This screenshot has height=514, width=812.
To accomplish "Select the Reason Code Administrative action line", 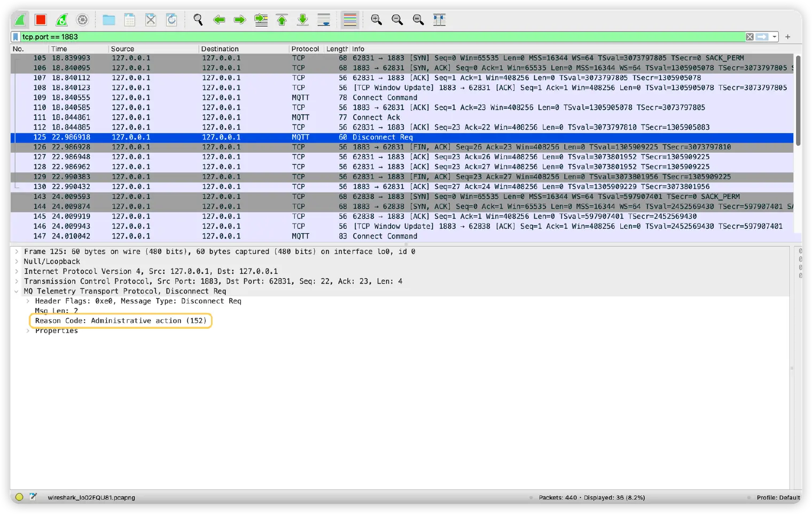I will tap(121, 321).
